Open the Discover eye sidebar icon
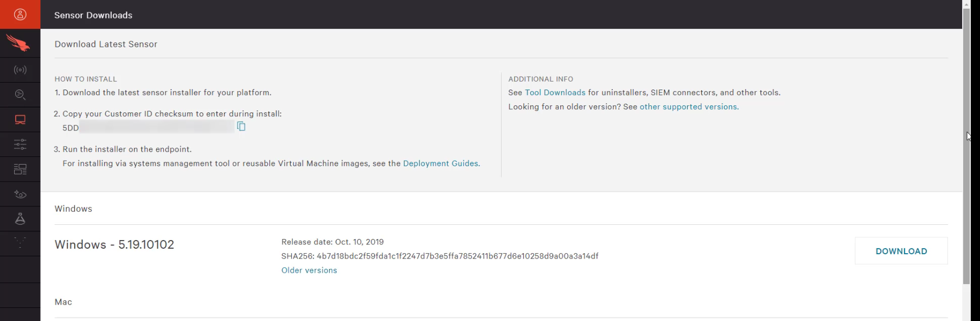Screen dimensions: 980x321 coord(20,194)
